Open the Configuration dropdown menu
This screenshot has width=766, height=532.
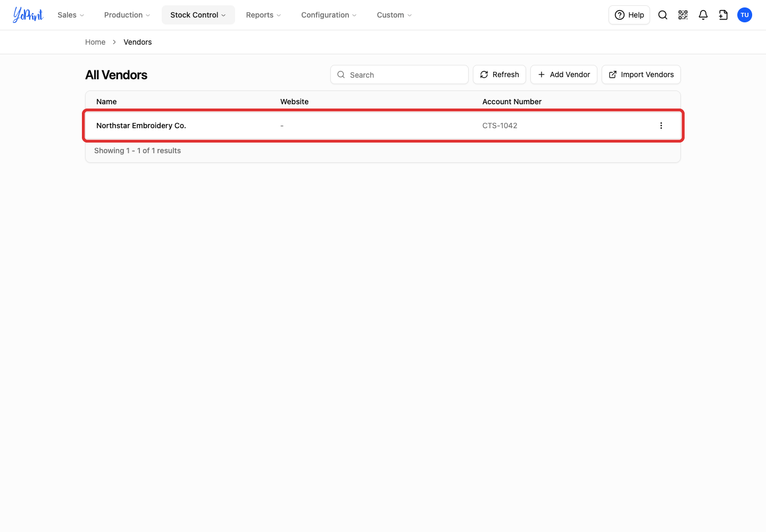click(x=329, y=15)
